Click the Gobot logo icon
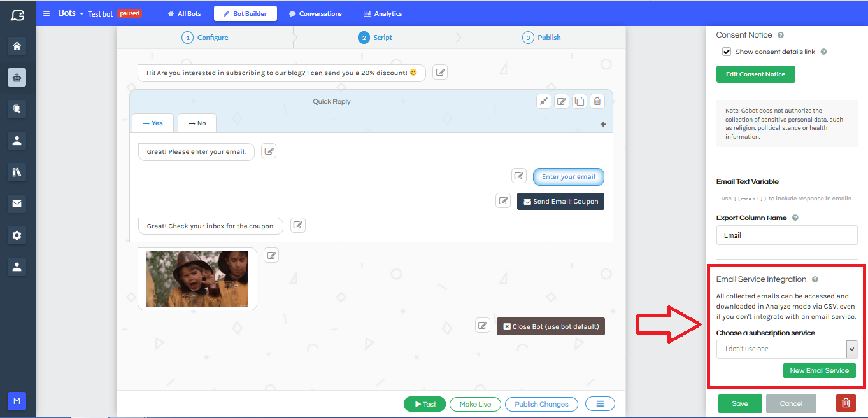Screen dimensions: 868x418 point(17,14)
